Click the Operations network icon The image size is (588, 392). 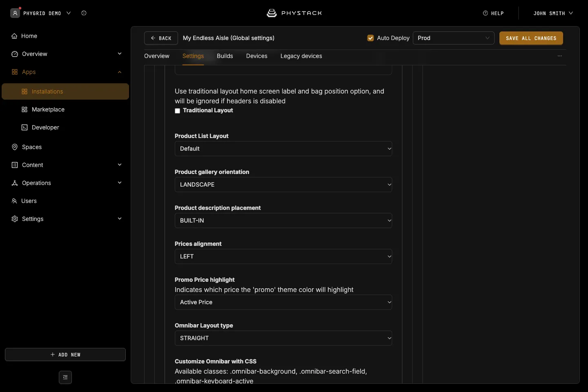(x=15, y=183)
